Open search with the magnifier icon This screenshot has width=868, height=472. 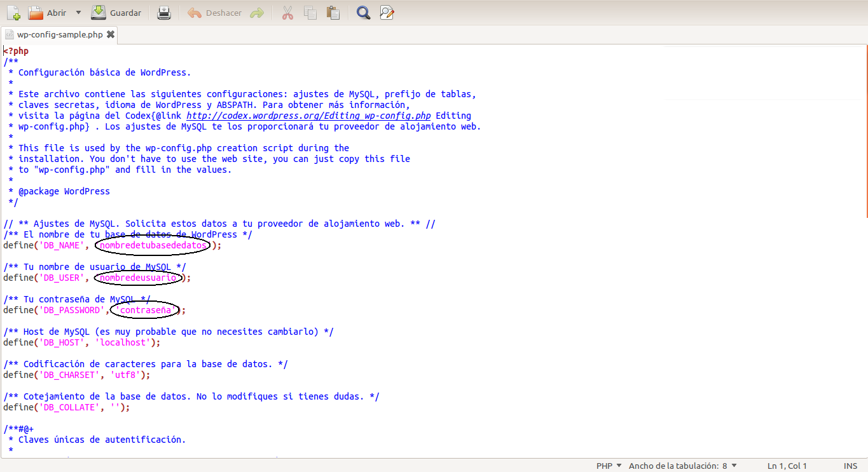pos(363,13)
